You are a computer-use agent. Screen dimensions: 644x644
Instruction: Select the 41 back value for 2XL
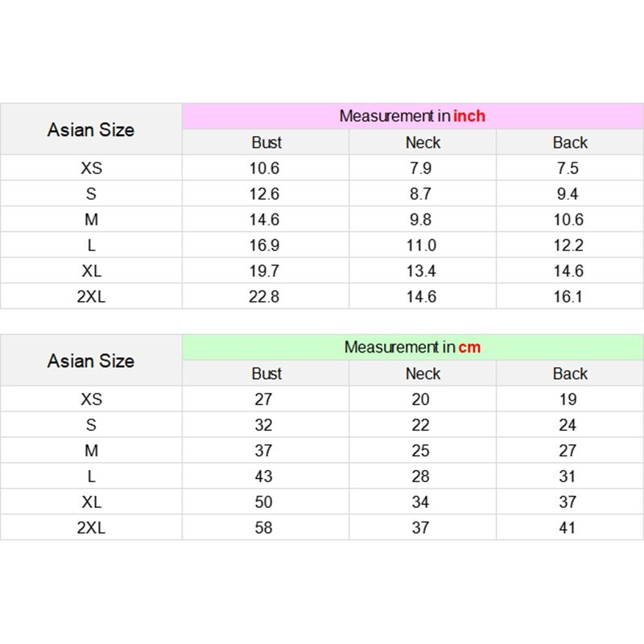[568, 528]
